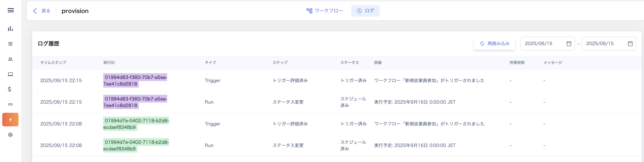Screen dimensions: 644x162
Task: Open the dollar sign billing icon
Action: click(x=10, y=89)
